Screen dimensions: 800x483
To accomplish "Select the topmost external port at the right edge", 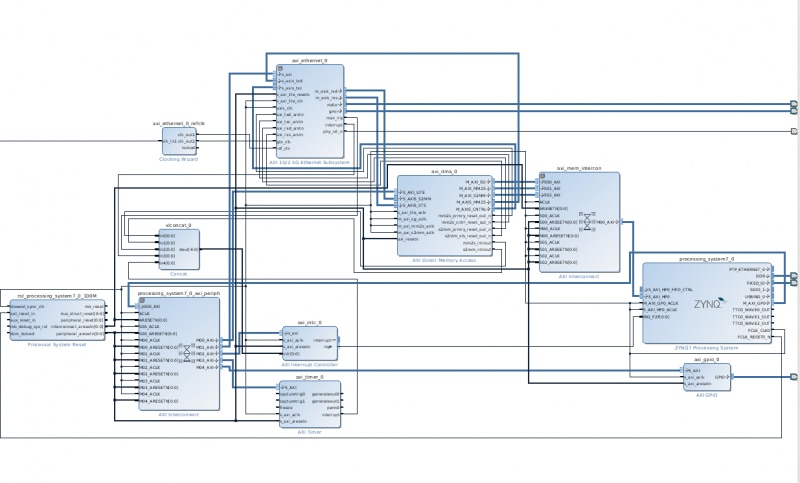I will (x=793, y=104).
